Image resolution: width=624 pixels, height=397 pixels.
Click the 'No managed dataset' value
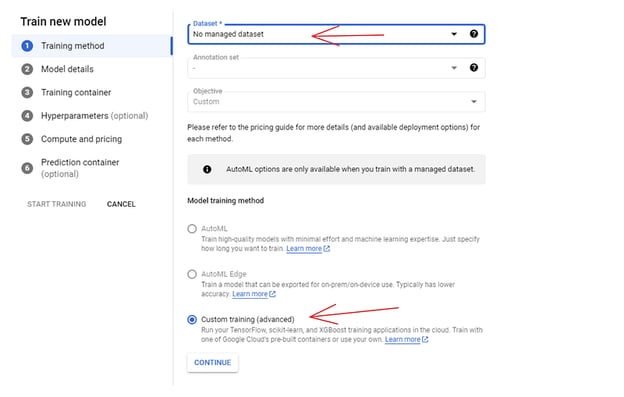[x=228, y=34]
